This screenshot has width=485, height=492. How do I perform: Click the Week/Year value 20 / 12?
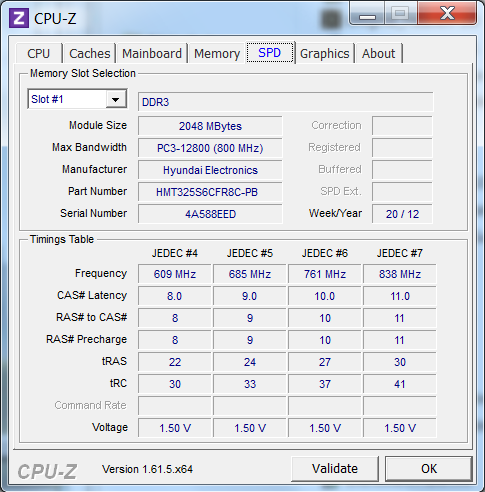tap(402, 214)
